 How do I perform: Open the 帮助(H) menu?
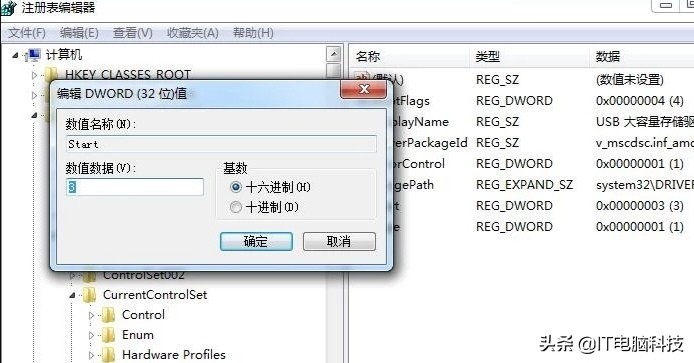pos(253,33)
